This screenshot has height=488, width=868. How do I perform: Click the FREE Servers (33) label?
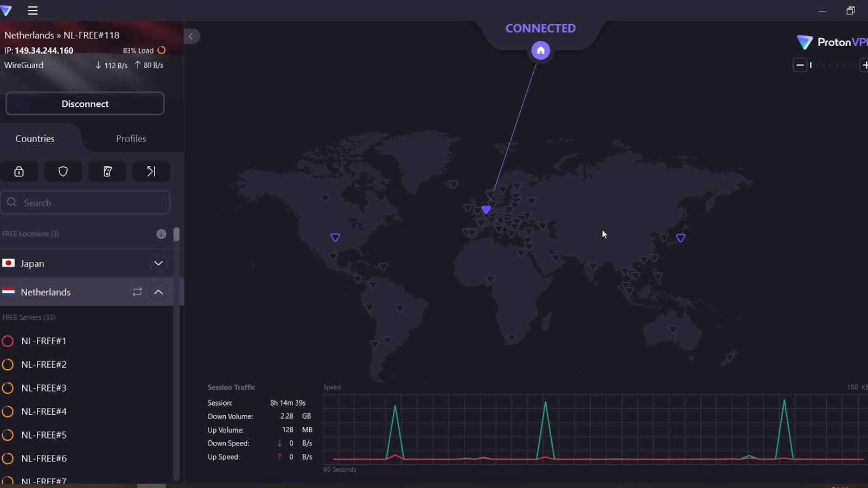[x=29, y=317]
